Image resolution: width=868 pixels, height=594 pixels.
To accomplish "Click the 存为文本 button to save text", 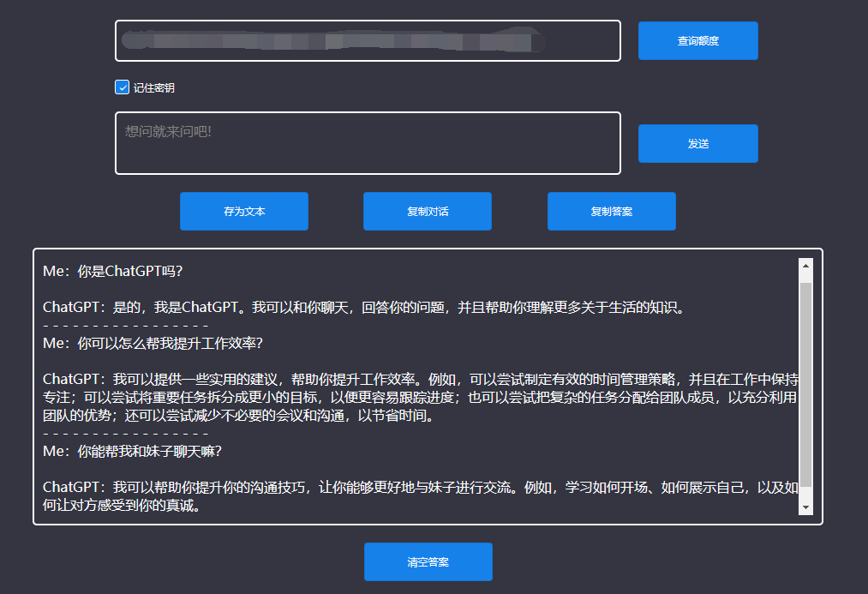I will pyautogui.click(x=243, y=211).
